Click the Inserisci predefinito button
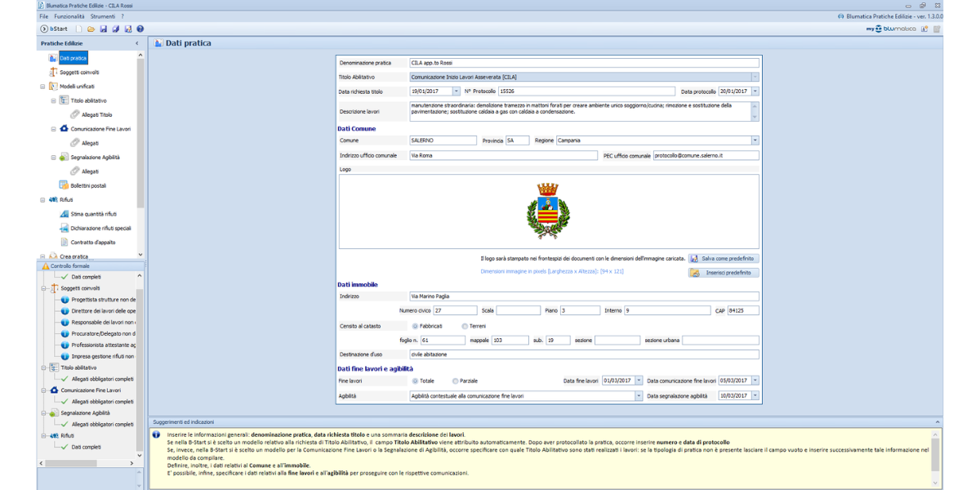 pos(723,273)
